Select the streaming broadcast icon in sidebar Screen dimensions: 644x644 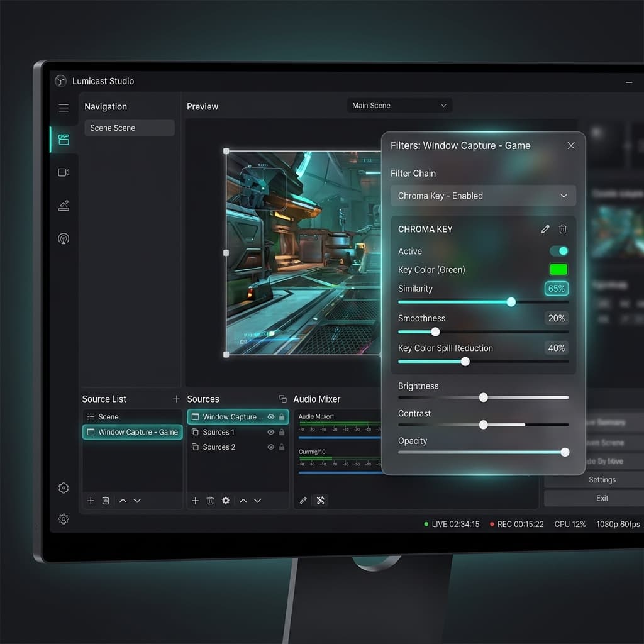pos(63,239)
